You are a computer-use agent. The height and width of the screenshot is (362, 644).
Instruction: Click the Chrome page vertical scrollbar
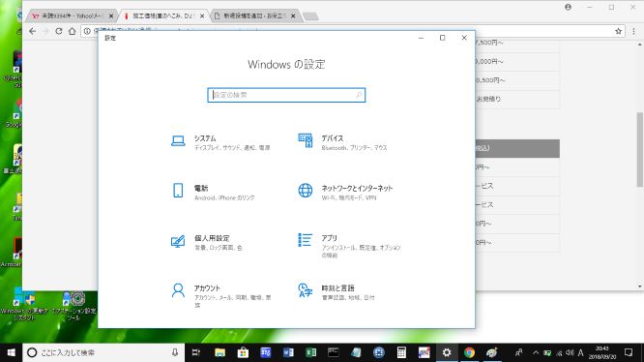click(x=640, y=149)
